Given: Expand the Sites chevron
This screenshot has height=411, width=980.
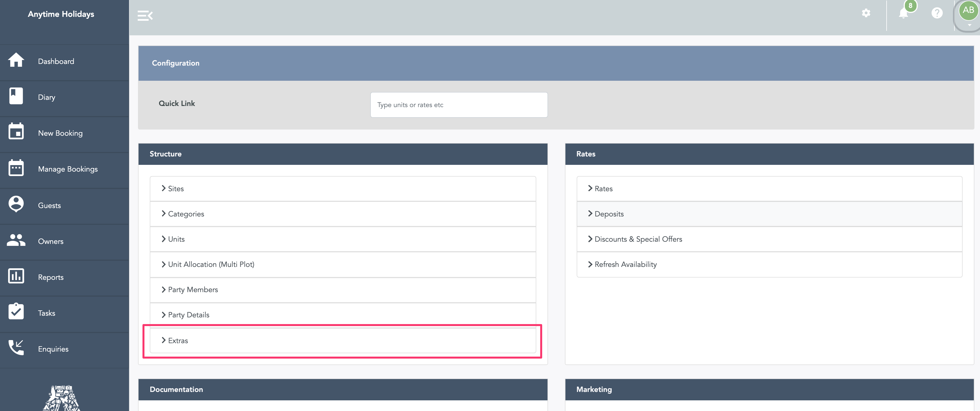Looking at the screenshot, I should coord(164,188).
